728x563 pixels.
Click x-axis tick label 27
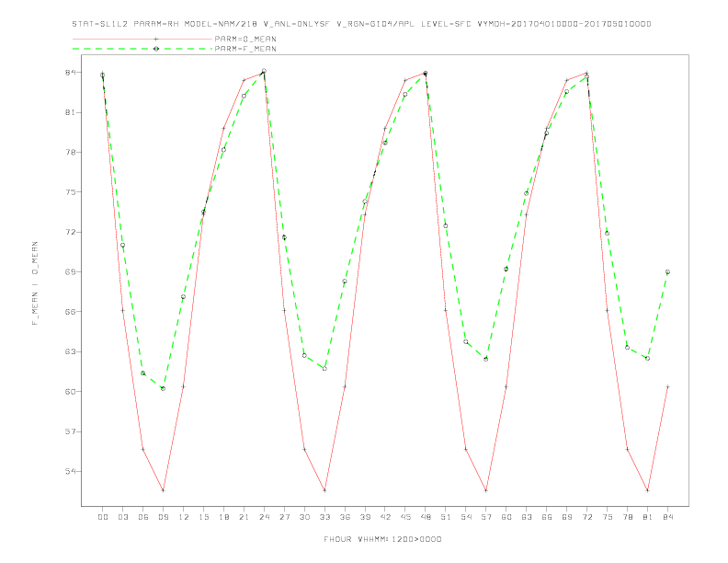[284, 517]
